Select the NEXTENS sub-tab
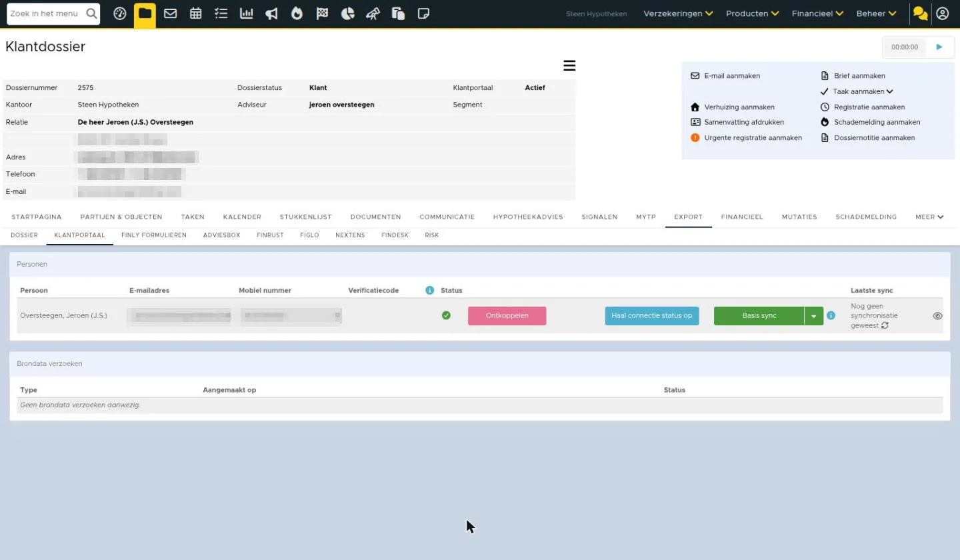Image resolution: width=960 pixels, height=560 pixels. click(350, 235)
